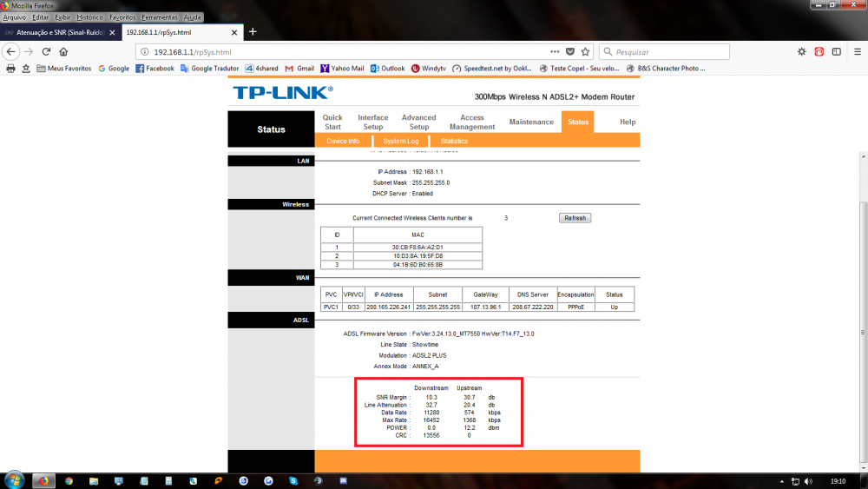Click the Refresh wireless clients button
This screenshot has width=868, height=489.
(575, 218)
